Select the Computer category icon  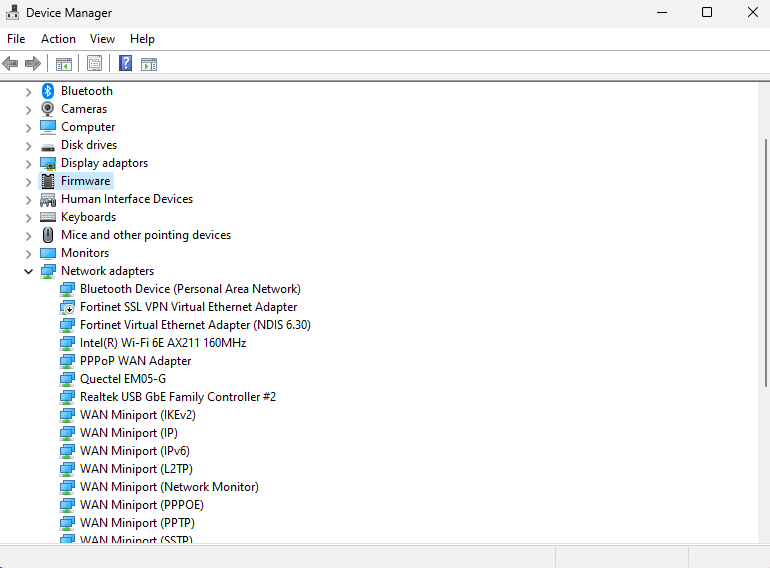(x=48, y=127)
